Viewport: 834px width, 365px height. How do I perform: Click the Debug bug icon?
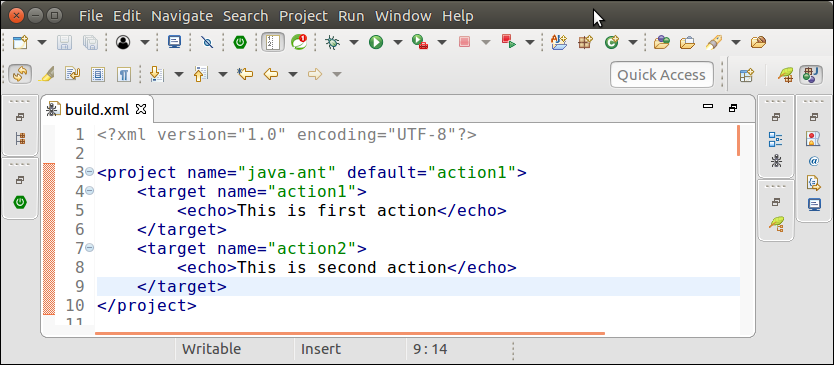tap(332, 42)
